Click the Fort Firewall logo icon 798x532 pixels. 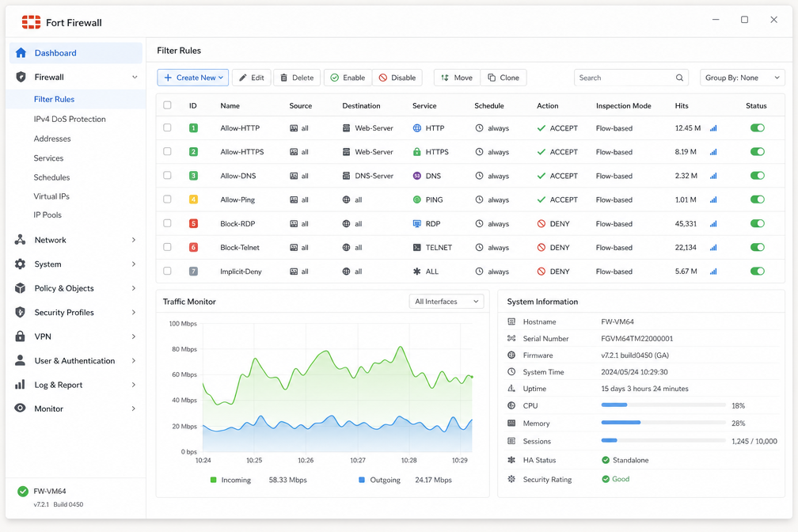pyautogui.click(x=31, y=22)
